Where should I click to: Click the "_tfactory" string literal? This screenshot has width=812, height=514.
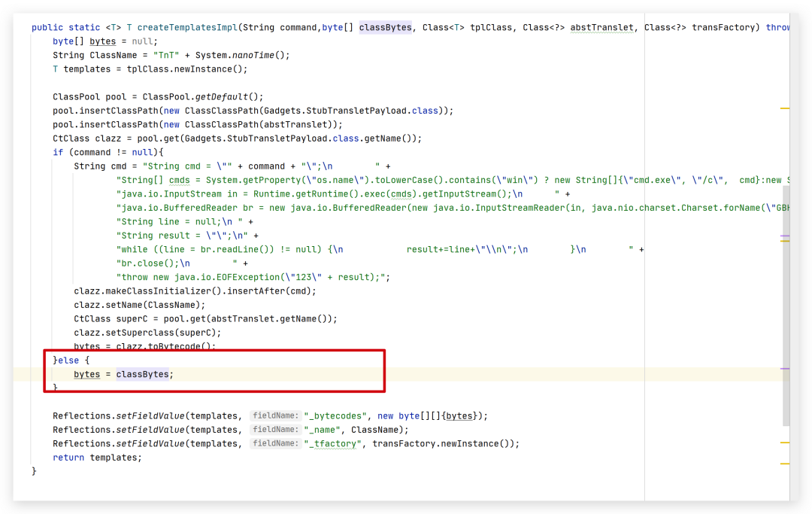332,444
